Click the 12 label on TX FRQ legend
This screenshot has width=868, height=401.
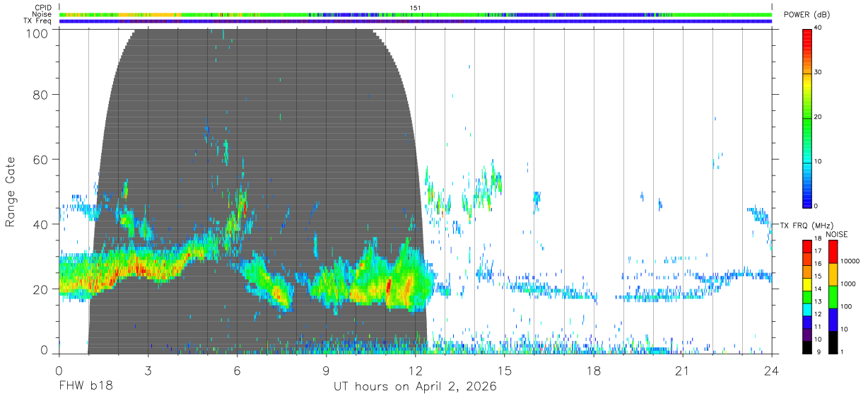click(819, 314)
